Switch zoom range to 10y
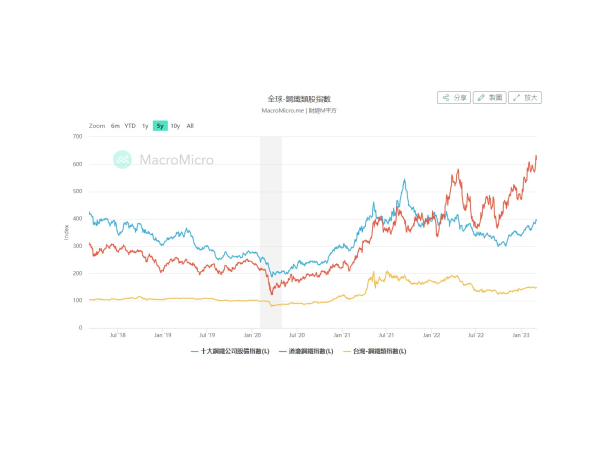Image resolution: width=600 pixels, height=450 pixels. (x=175, y=126)
